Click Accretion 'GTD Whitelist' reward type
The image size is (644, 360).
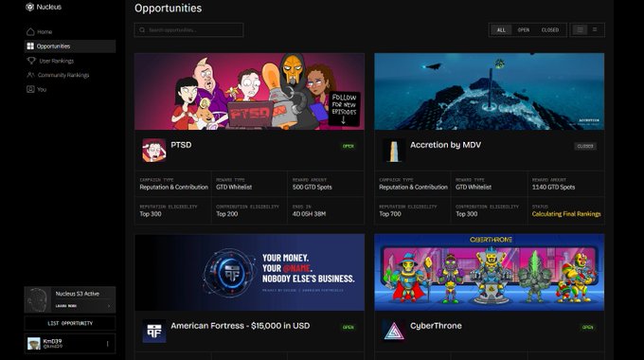[x=474, y=188]
